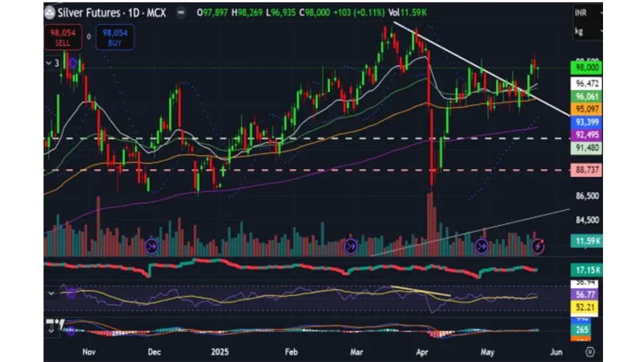Click the Mar label on time axis

pos(356,351)
